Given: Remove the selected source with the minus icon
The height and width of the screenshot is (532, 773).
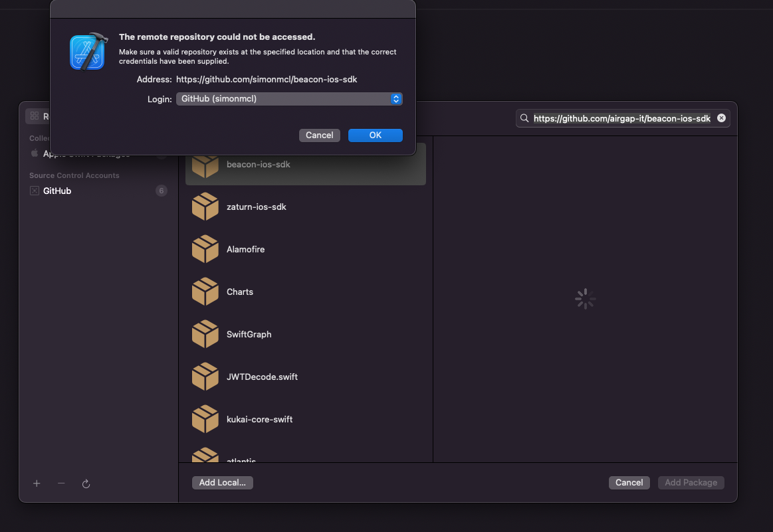Looking at the screenshot, I should click(x=61, y=484).
